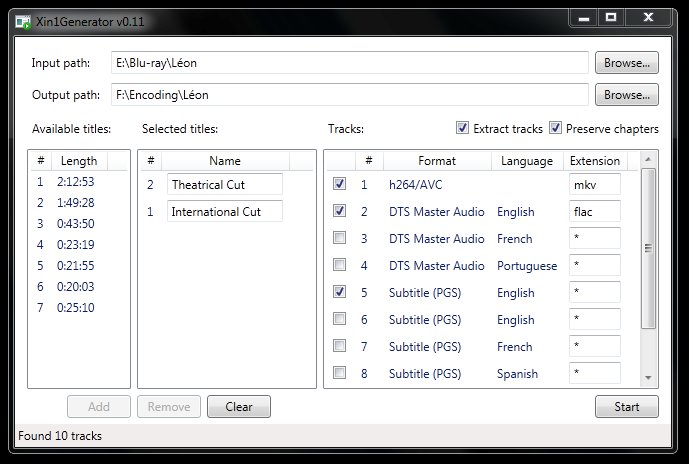Select available title 5 with length 0:21:55

pos(79,266)
